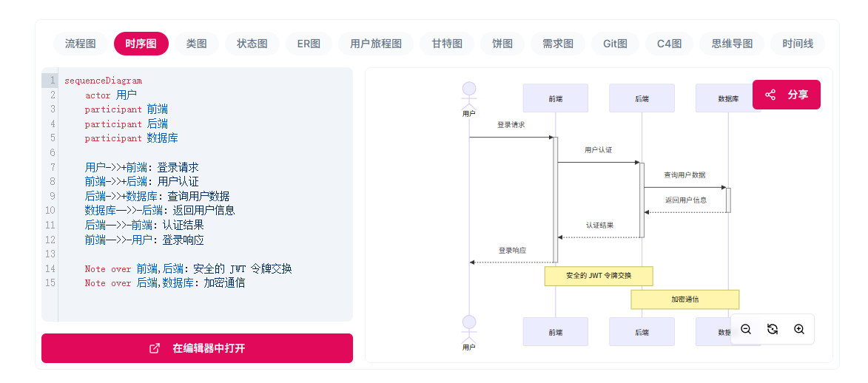
Task: Click the 在编辑器中打开 button
Action: [197, 348]
